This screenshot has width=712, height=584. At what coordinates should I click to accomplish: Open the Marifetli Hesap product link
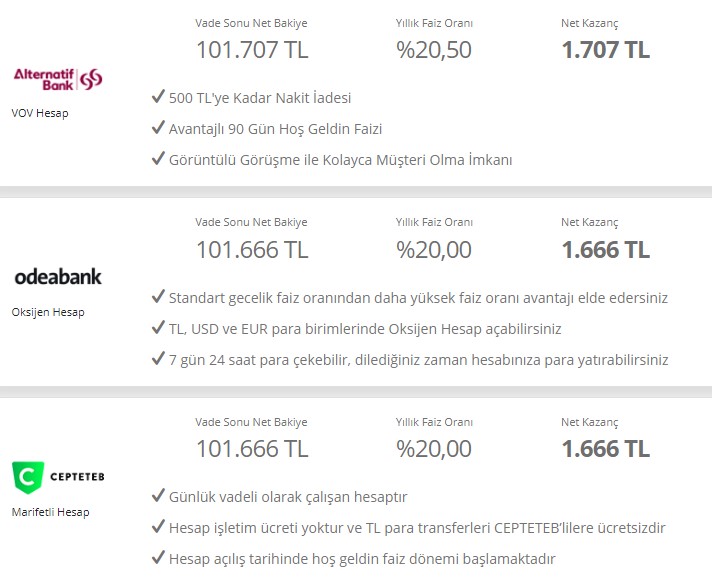pos(50,512)
